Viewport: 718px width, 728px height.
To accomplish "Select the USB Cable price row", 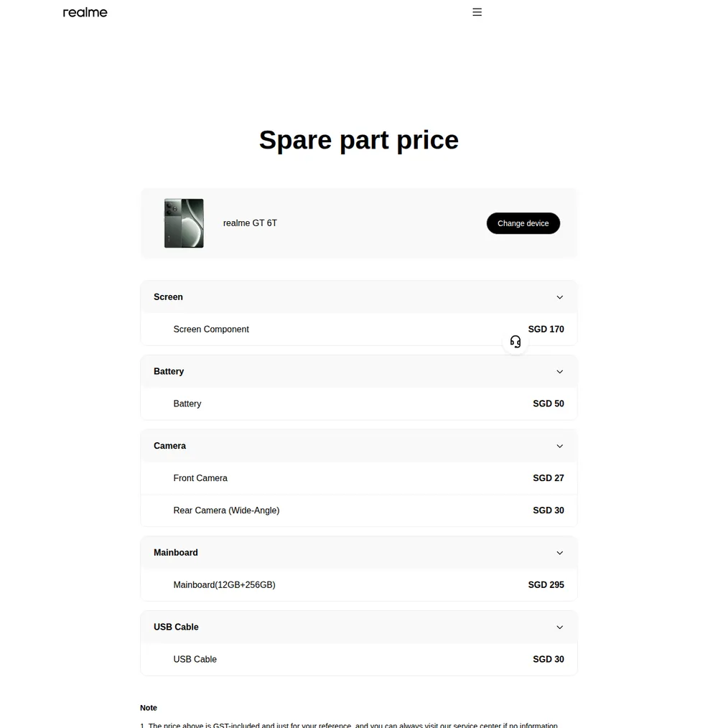I will [x=359, y=659].
